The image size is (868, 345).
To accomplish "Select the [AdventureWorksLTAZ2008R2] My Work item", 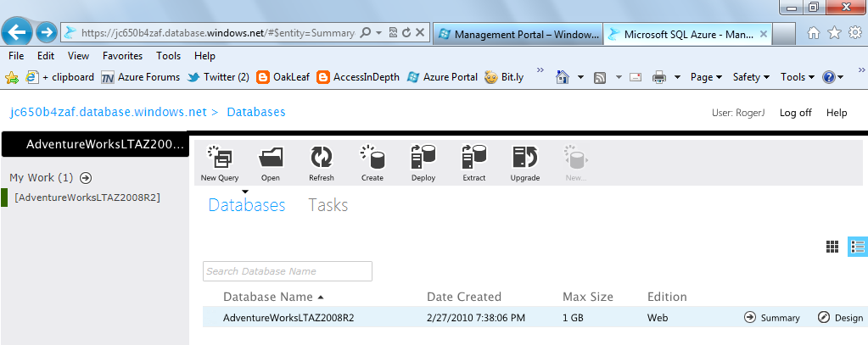I will (87, 198).
